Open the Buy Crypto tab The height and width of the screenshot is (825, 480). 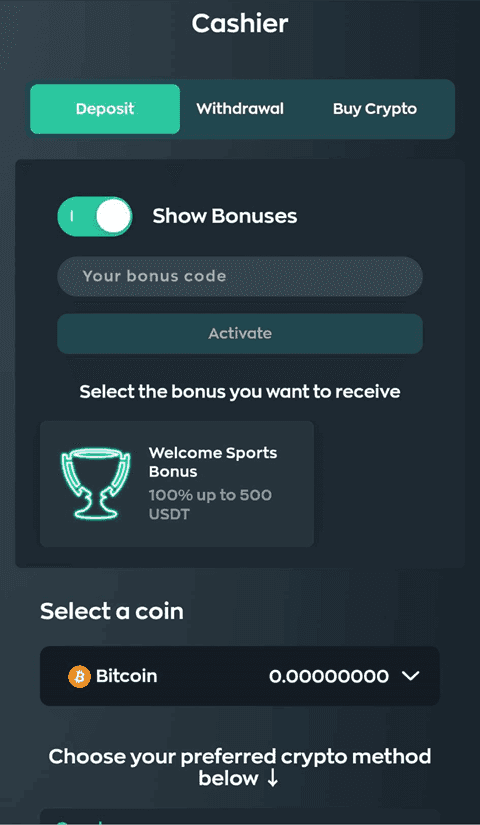(375, 109)
